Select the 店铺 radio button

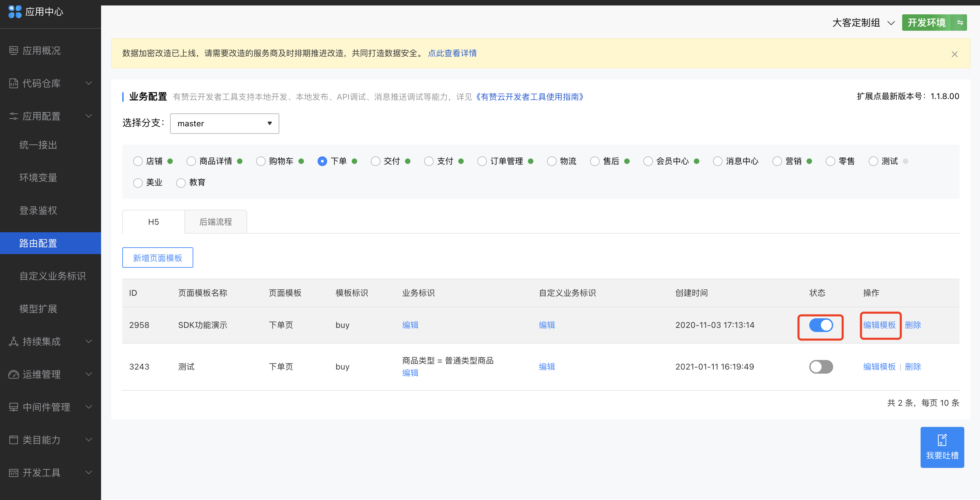[x=138, y=161]
